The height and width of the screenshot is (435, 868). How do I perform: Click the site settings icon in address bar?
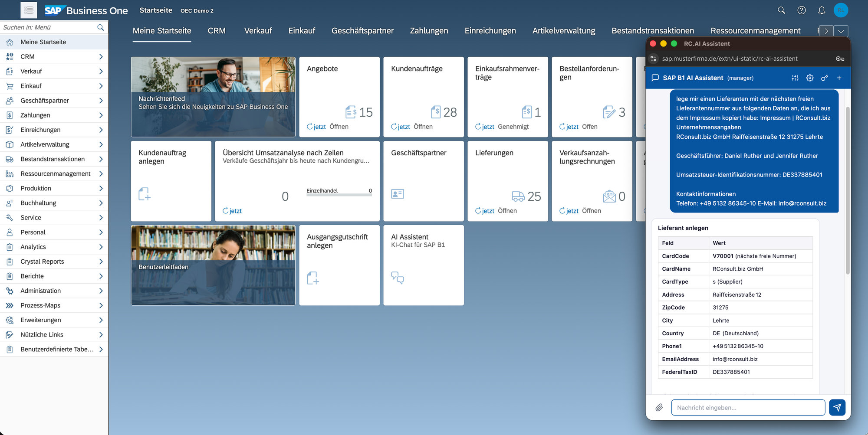click(x=654, y=59)
